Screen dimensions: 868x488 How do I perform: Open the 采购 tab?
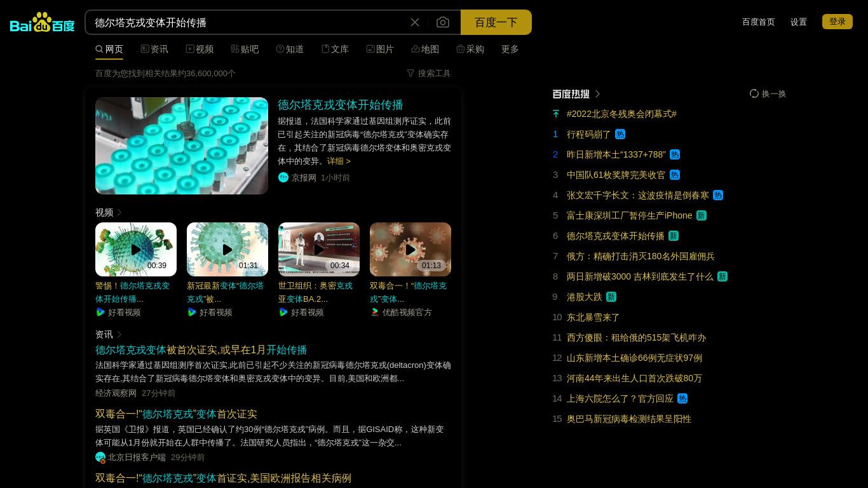click(470, 49)
